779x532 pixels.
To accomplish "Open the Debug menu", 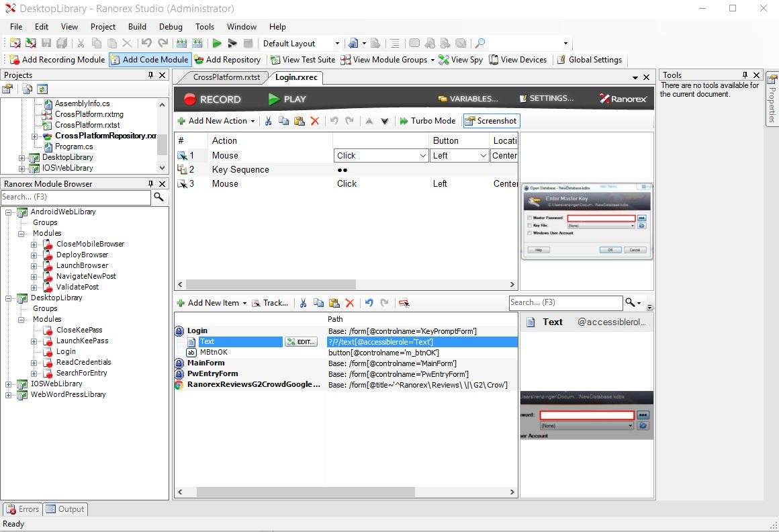I will (171, 27).
